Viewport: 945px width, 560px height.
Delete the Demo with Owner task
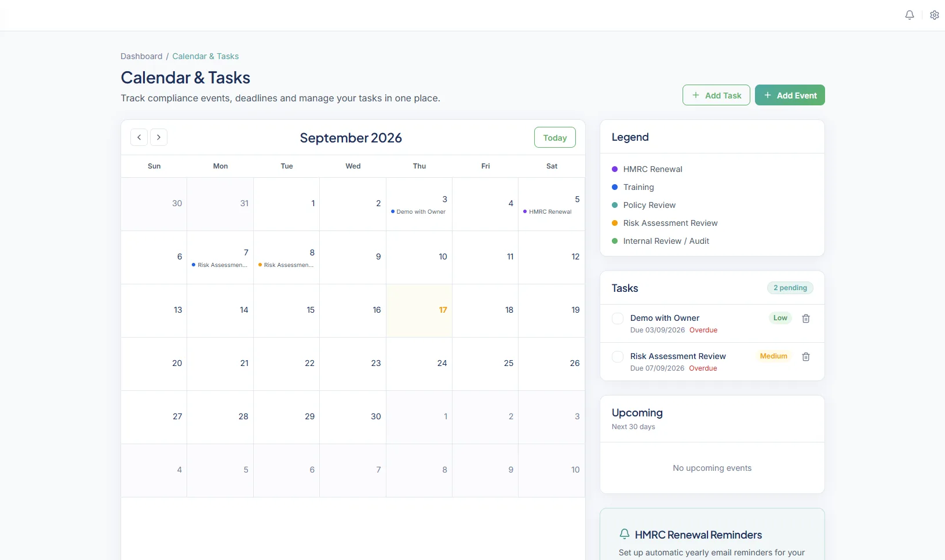(806, 319)
